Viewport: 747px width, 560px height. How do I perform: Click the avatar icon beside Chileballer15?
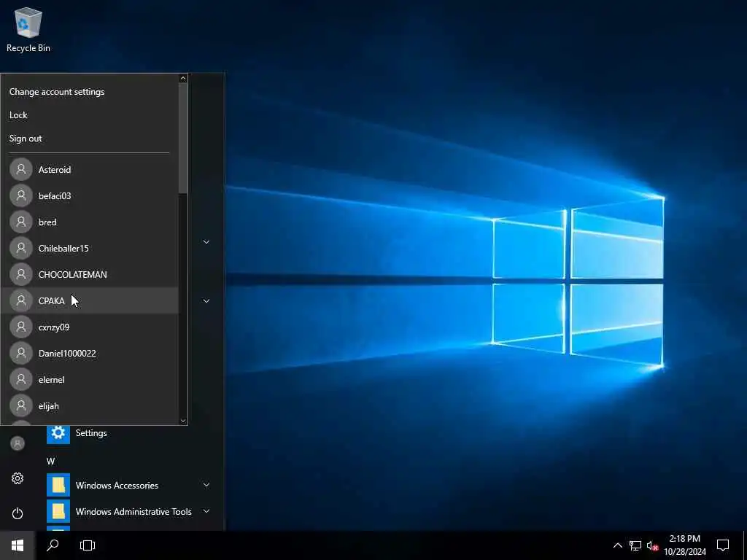pos(21,248)
